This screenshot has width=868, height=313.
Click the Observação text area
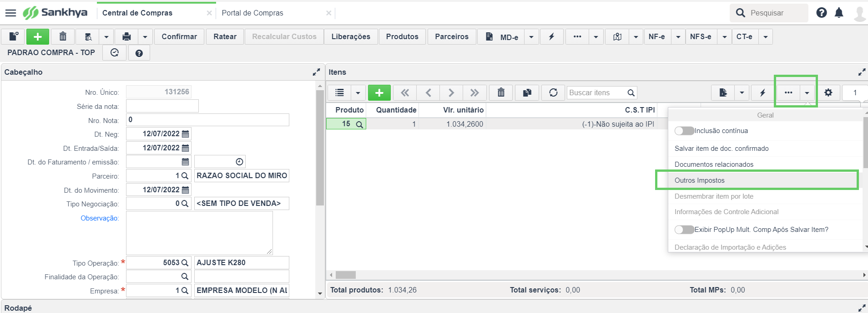pos(199,233)
